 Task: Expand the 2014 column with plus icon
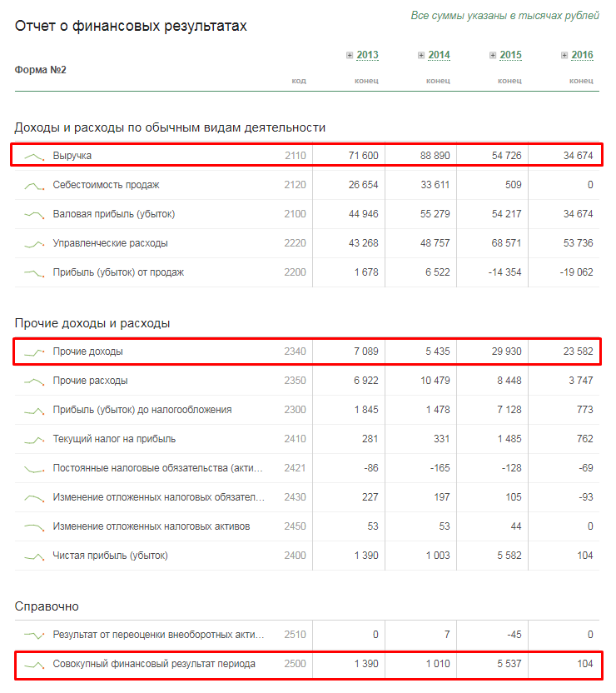coord(421,55)
